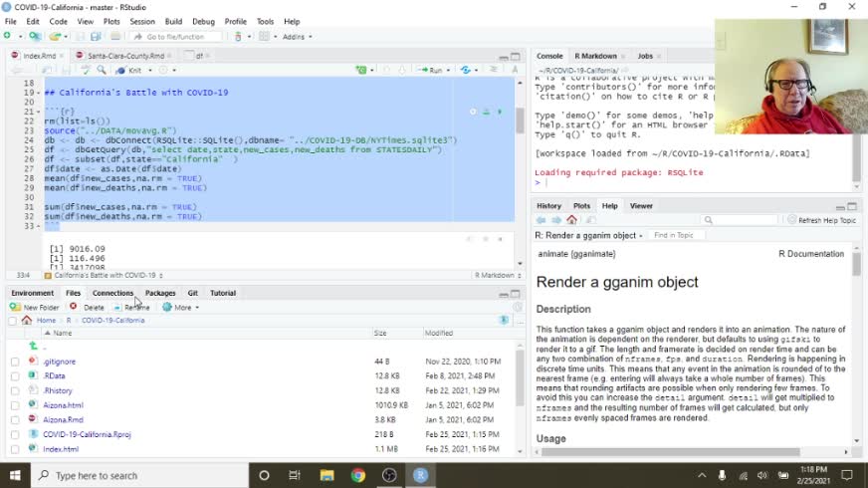The image size is (868, 488).
Task: Click the New Folder button
Action: coord(34,307)
